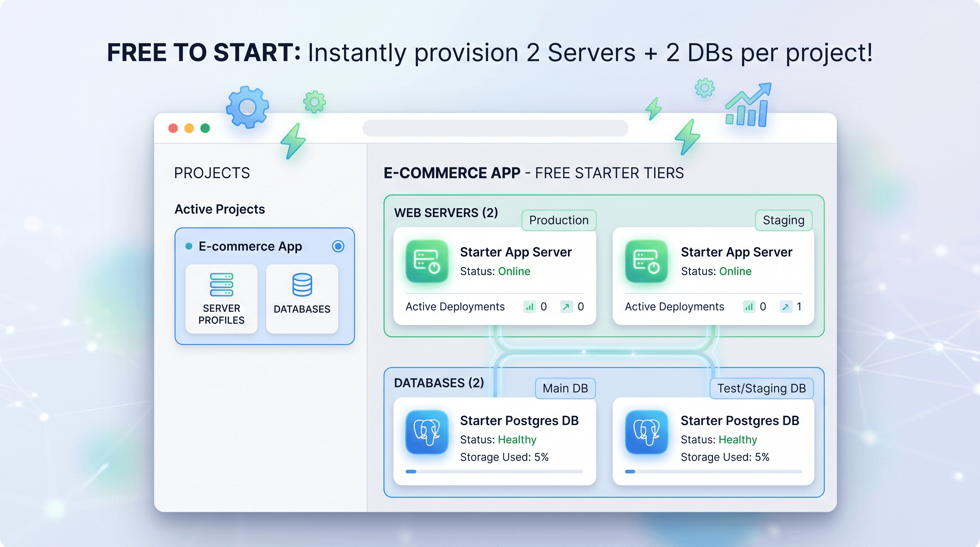The height and width of the screenshot is (547, 980).
Task: Click the E-COMMERCE APP - FREE STARTER TIERS title
Action: click(x=534, y=173)
